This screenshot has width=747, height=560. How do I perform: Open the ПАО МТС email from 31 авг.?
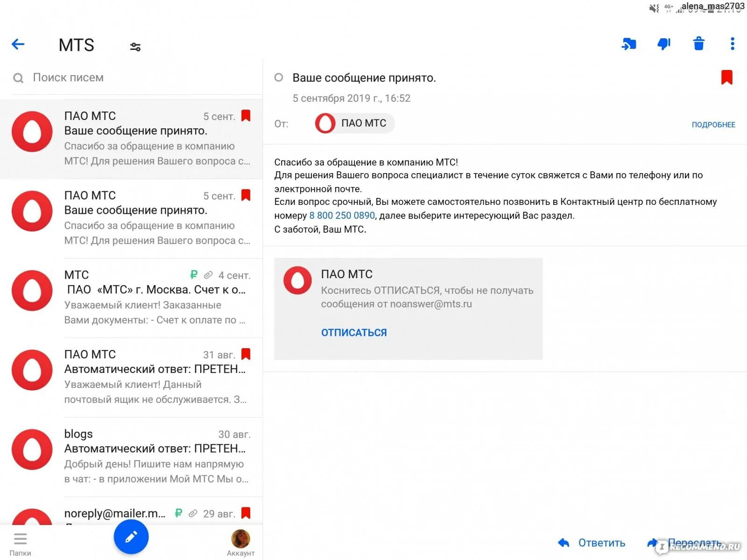click(131, 377)
